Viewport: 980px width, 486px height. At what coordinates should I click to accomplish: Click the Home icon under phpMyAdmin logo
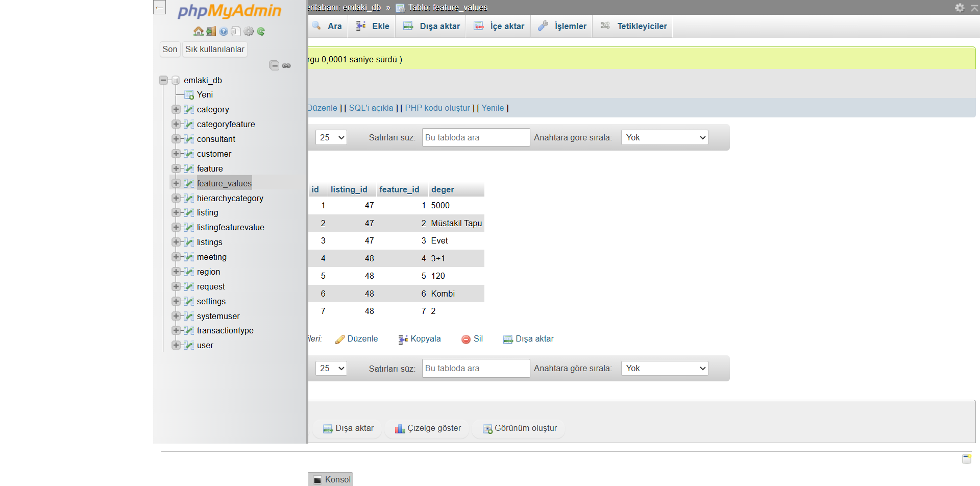[199, 32]
